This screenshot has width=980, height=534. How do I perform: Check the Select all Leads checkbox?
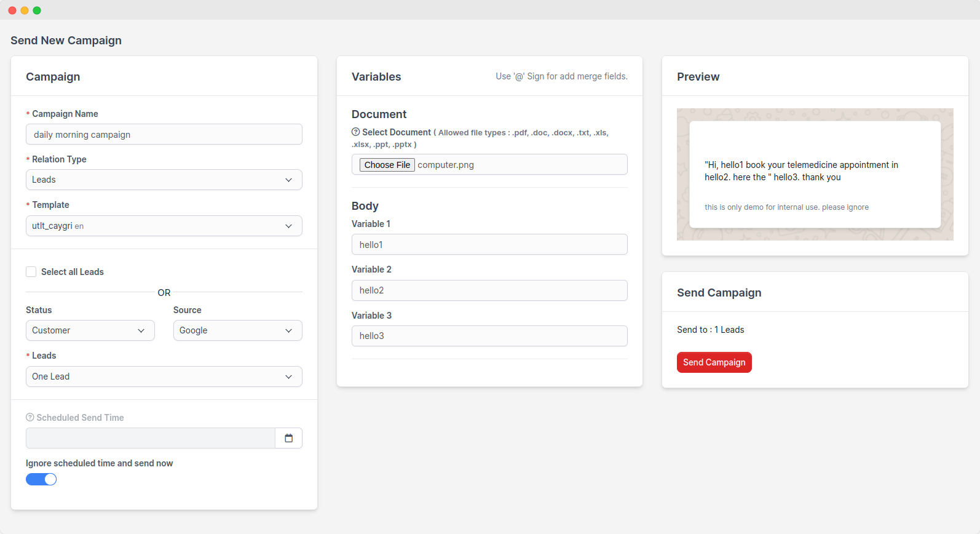point(31,272)
